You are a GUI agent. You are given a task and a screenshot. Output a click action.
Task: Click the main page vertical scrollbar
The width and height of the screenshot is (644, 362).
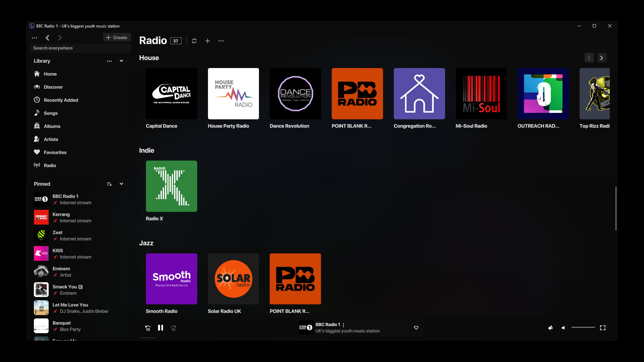click(x=616, y=208)
